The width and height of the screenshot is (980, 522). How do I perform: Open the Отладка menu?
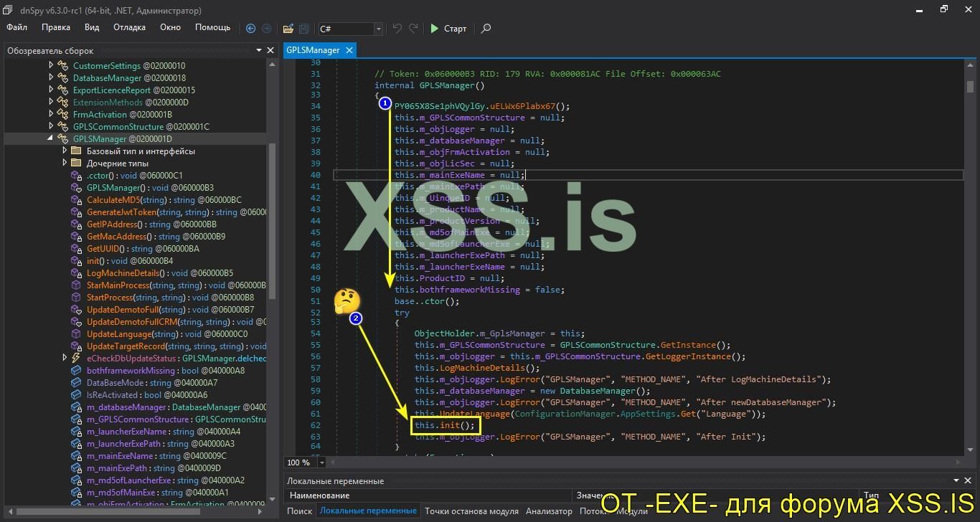click(129, 27)
